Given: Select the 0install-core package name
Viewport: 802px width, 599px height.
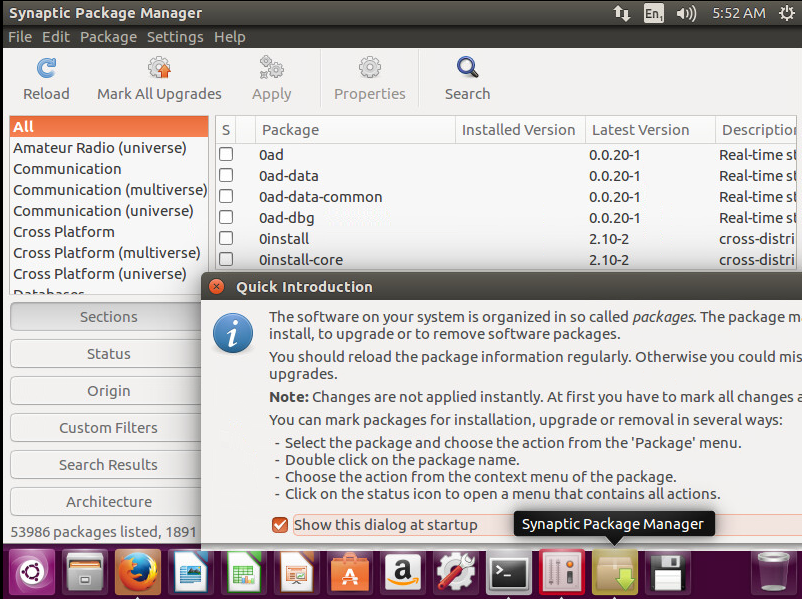Looking at the screenshot, I should click(301, 260).
